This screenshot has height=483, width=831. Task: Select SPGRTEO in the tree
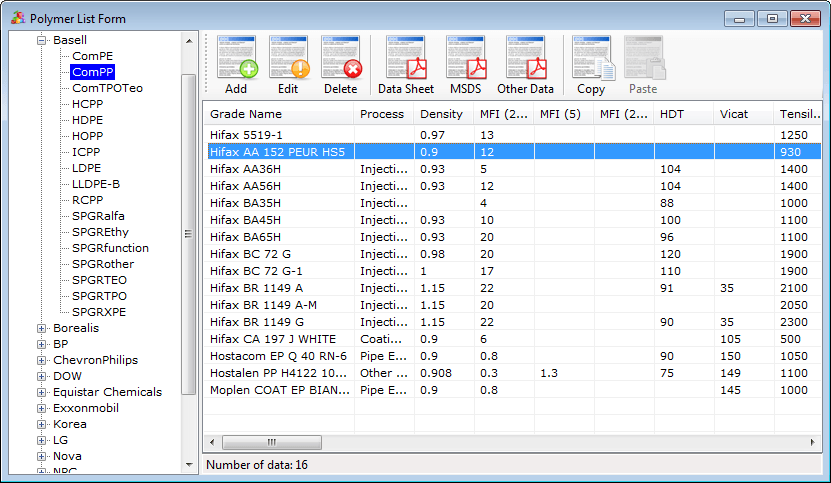(99, 280)
